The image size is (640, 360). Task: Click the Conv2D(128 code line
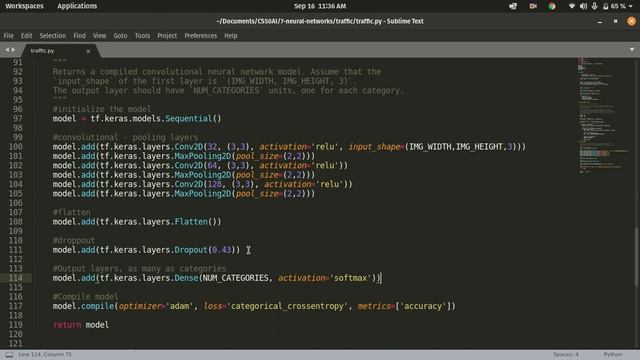pos(202,184)
